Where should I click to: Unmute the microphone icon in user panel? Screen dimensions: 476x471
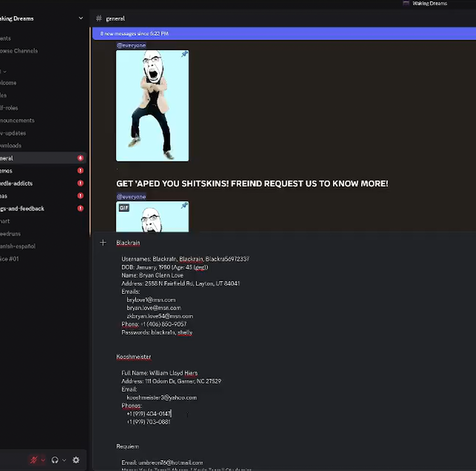click(x=34, y=460)
